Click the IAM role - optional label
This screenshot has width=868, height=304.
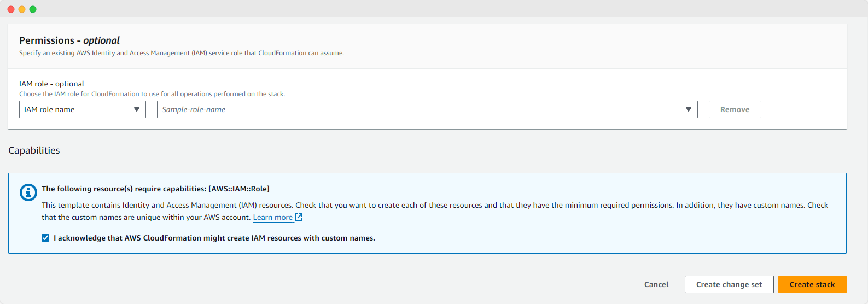[51, 84]
